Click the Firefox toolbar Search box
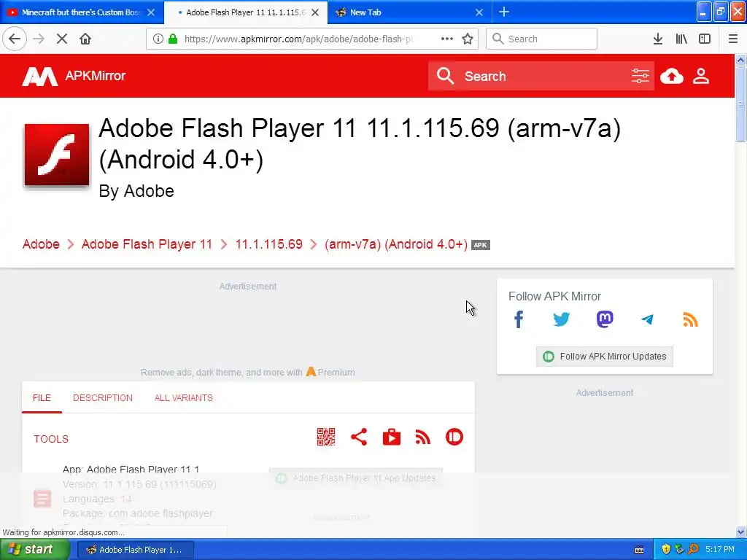Screen dimensions: 747x560 coord(542,39)
